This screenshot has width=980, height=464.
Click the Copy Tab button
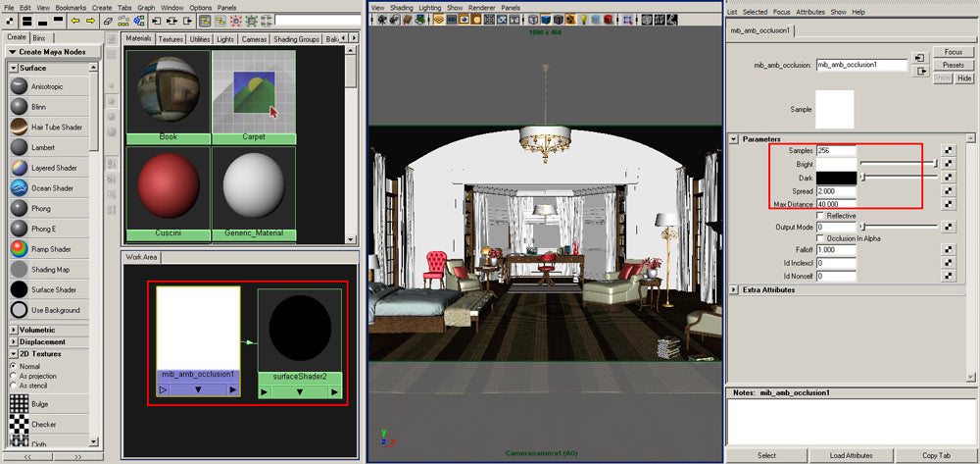click(x=936, y=455)
